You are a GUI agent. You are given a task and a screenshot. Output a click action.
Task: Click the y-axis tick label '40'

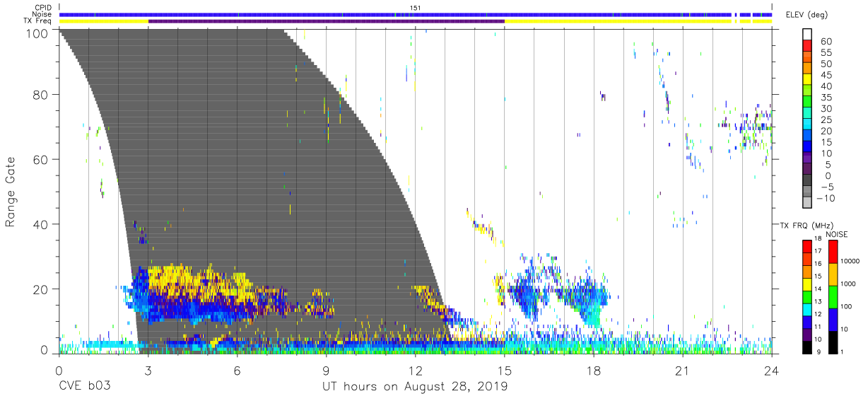[x=42, y=224]
